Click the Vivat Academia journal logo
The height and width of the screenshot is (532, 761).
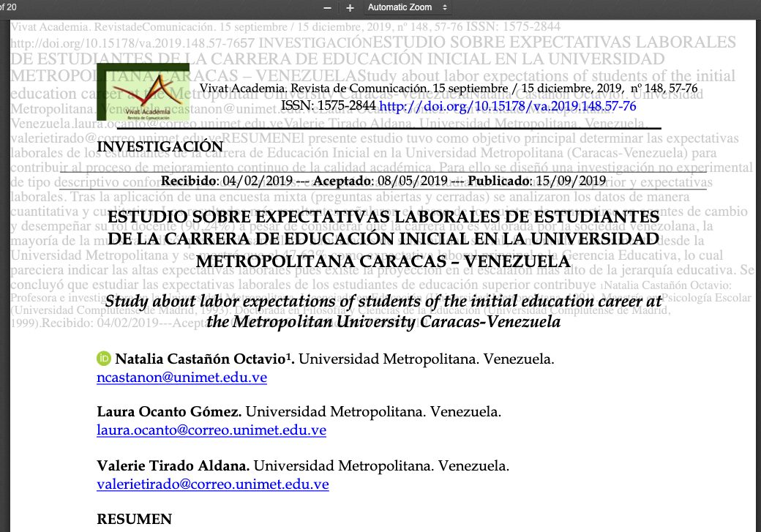(143, 91)
